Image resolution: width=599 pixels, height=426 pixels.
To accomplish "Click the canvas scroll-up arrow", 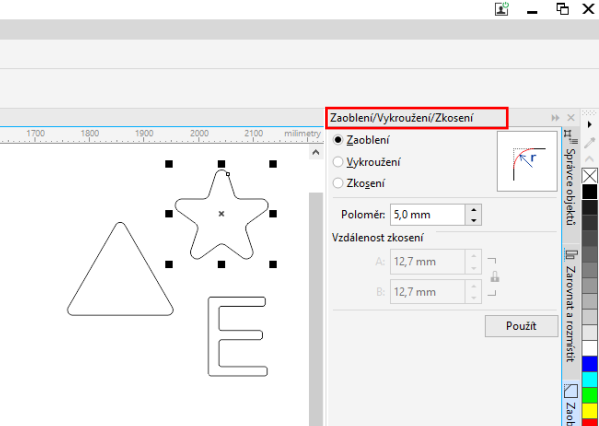I will [x=316, y=152].
